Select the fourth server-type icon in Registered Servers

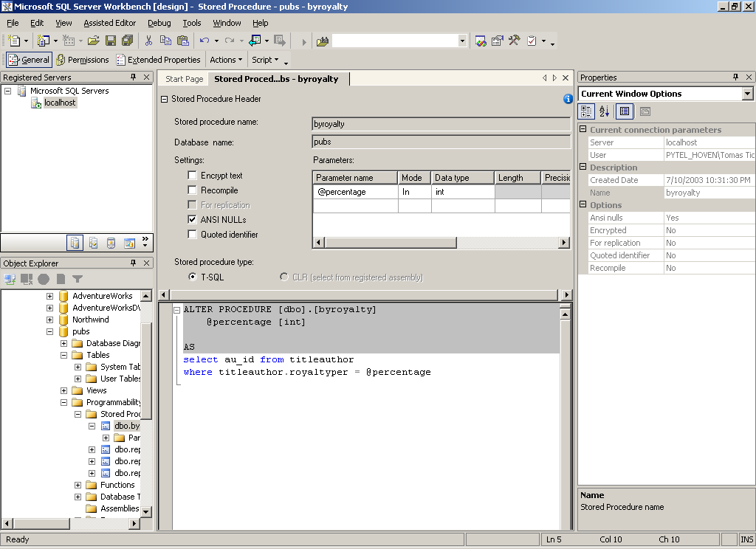[129, 243]
